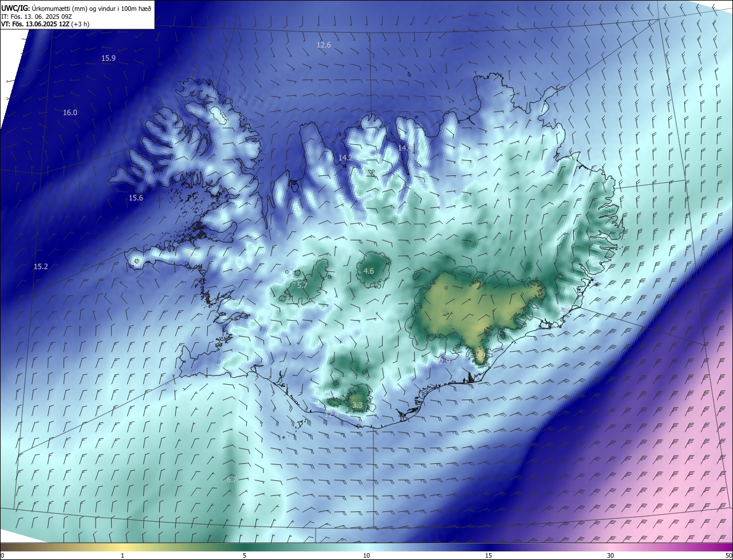
Task: Click the 16.0 value label on map
Action: click(70, 113)
